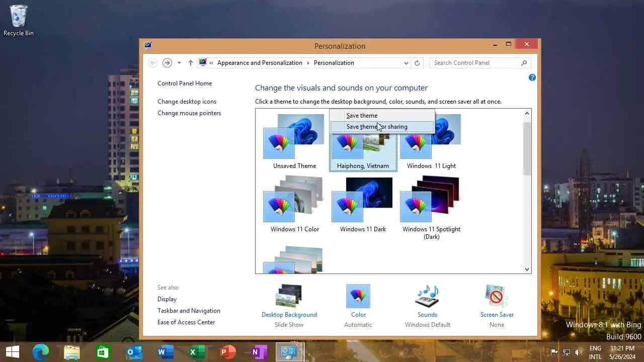Open the Screen Saver settings icon

tap(497, 296)
